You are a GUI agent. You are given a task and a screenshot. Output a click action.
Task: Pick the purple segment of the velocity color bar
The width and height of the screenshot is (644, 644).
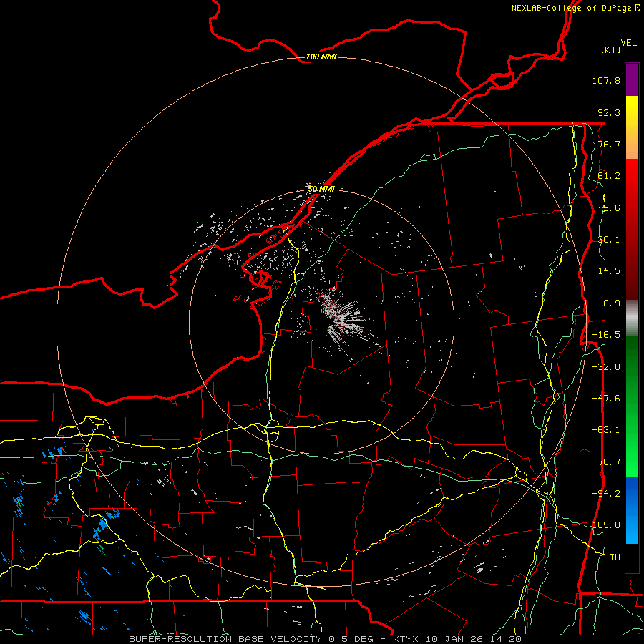pyautogui.click(x=632, y=79)
